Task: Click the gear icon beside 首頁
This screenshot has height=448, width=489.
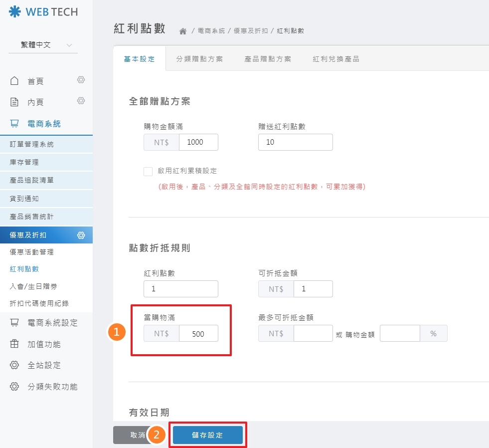Action: (81, 80)
